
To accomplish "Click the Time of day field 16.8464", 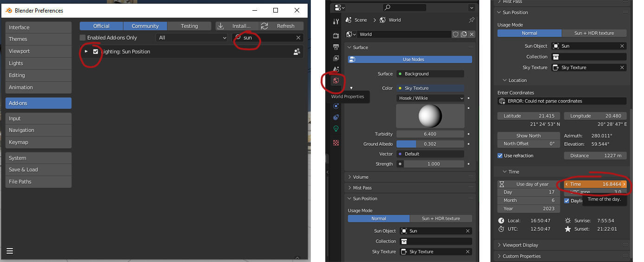I will pyautogui.click(x=595, y=184).
